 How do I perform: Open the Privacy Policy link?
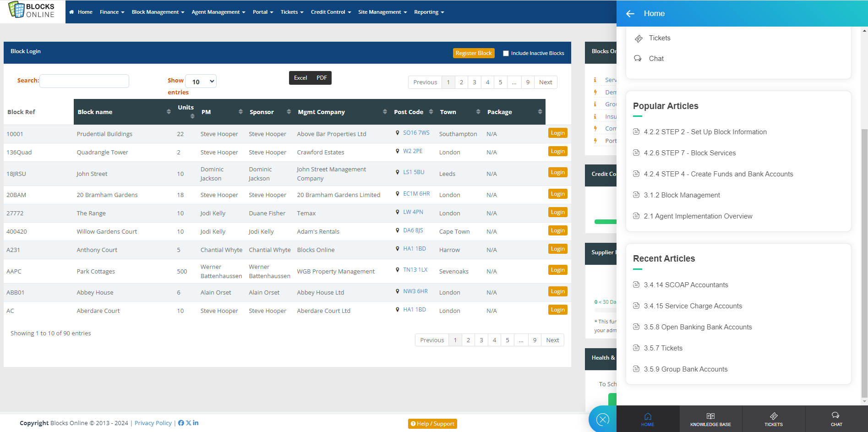[x=153, y=423]
